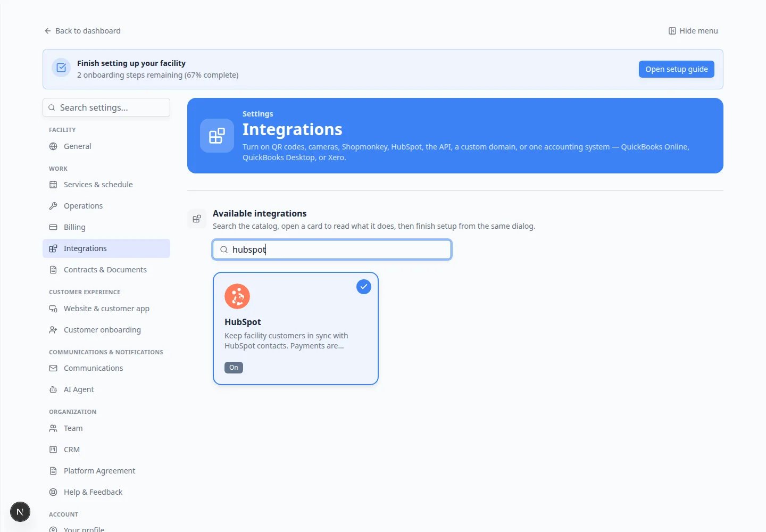Click the blue checkmark badge on the HubSpot card
766x532 pixels.
click(x=364, y=287)
